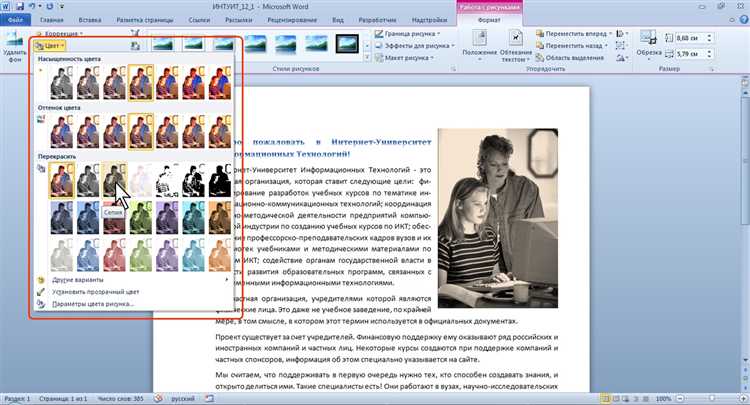Choose the highlighted 100% saturation thumbnail
The width and height of the screenshot is (750, 405).
tap(141, 83)
